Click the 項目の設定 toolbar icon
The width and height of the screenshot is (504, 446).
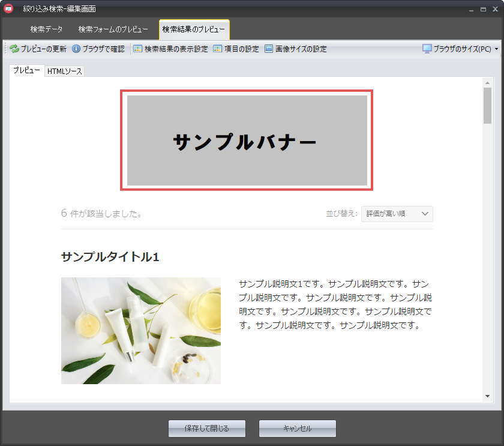[x=218, y=49]
